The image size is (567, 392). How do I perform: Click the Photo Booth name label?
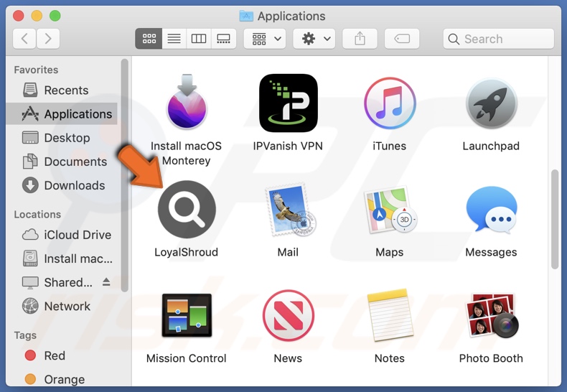(x=491, y=358)
